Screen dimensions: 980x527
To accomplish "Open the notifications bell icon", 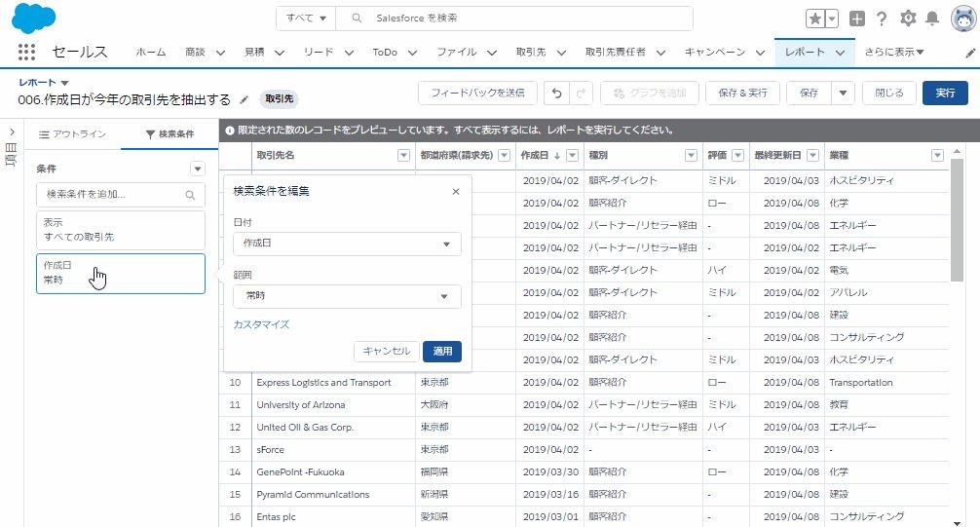I will 932,19.
